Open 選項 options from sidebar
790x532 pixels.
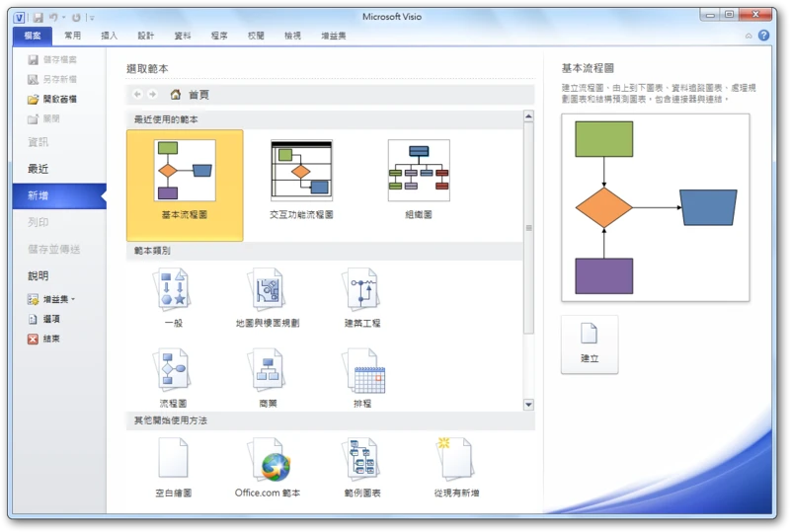pyautogui.click(x=43, y=319)
